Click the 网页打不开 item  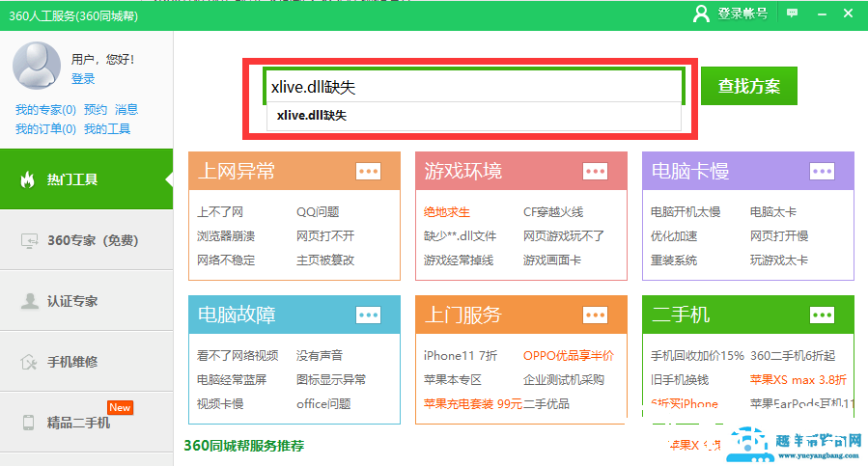pyautogui.click(x=325, y=236)
